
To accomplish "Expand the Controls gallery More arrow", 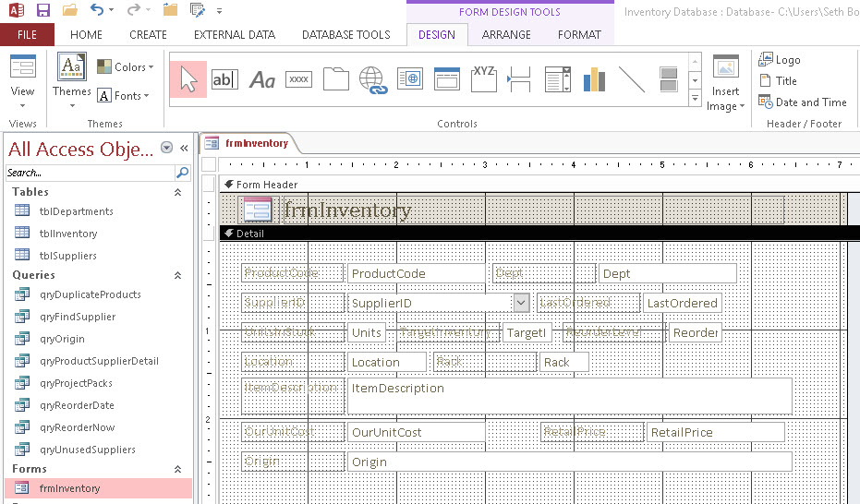I will point(695,99).
